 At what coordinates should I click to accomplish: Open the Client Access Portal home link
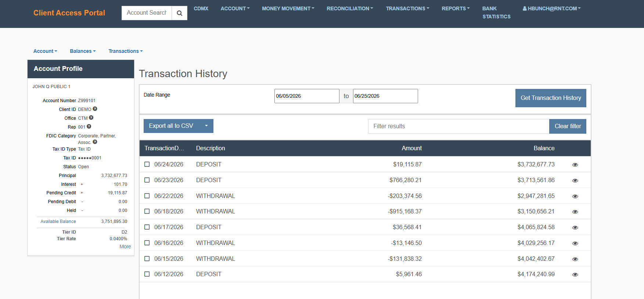tap(69, 13)
